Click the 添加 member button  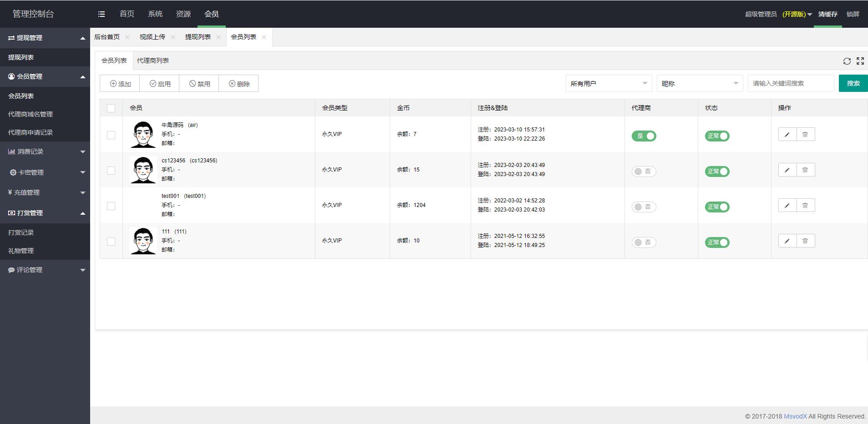(x=120, y=84)
